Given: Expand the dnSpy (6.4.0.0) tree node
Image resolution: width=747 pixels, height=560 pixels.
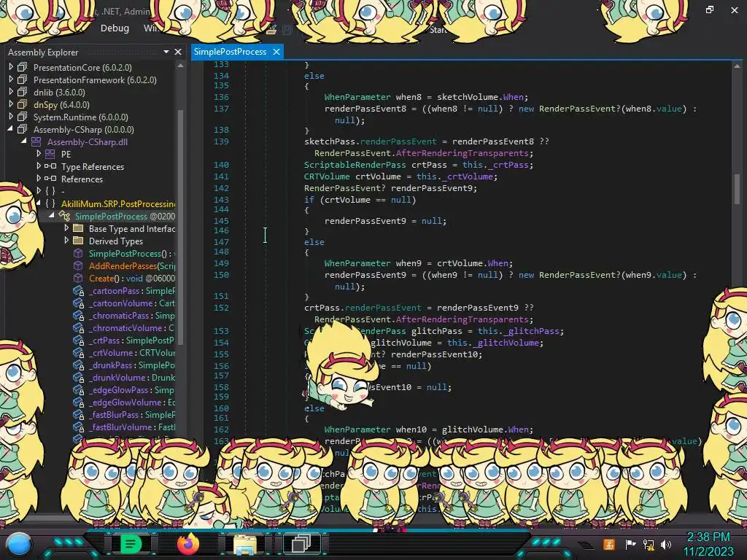Looking at the screenshot, I should pos(11,104).
